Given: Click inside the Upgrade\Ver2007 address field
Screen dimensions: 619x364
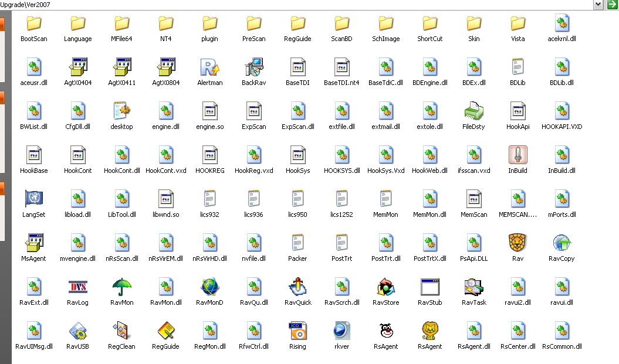Looking at the screenshot, I should point(293,5).
